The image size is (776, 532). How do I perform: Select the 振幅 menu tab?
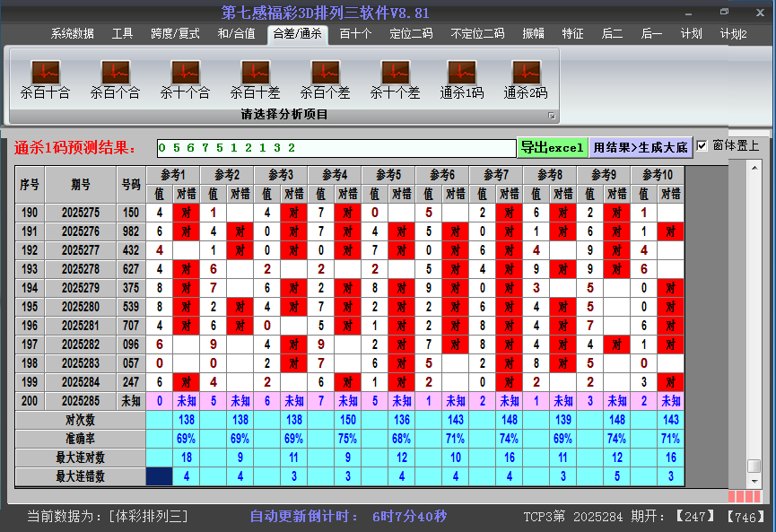point(533,34)
